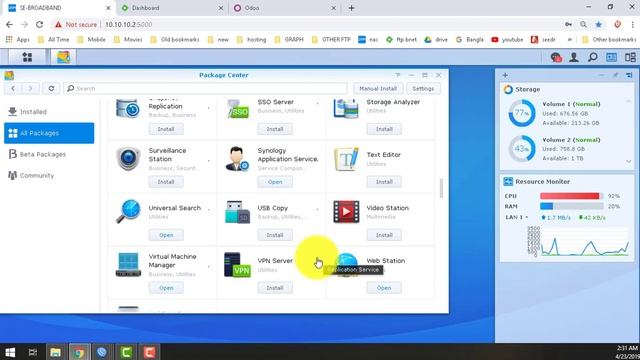
Task: Open Package Center help question icon
Action: pos(398,75)
